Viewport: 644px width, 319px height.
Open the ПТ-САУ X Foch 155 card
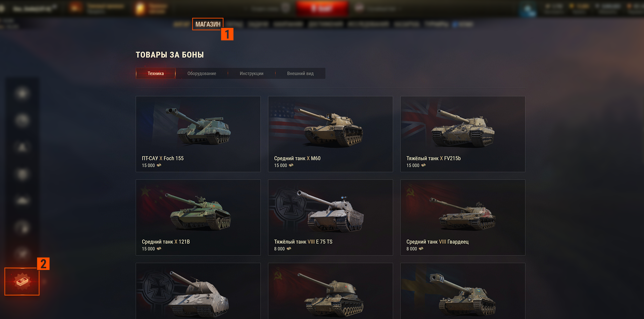[x=198, y=134]
